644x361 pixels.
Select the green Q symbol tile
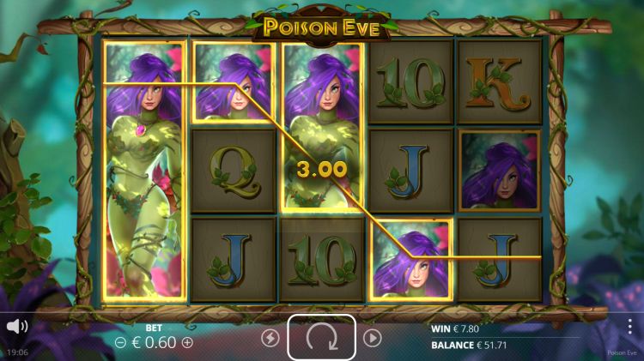[x=234, y=171]
